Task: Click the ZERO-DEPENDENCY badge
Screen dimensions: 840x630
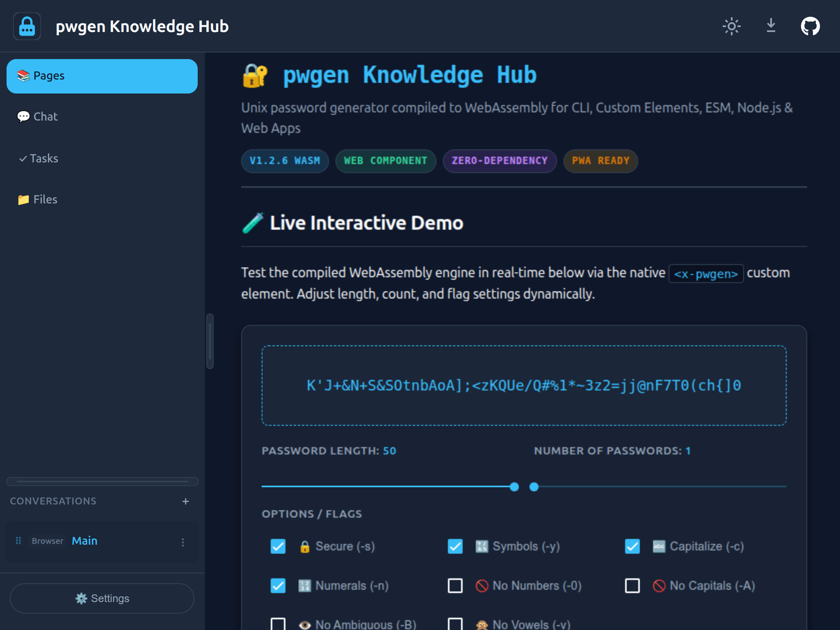Action: click(500, 161)
